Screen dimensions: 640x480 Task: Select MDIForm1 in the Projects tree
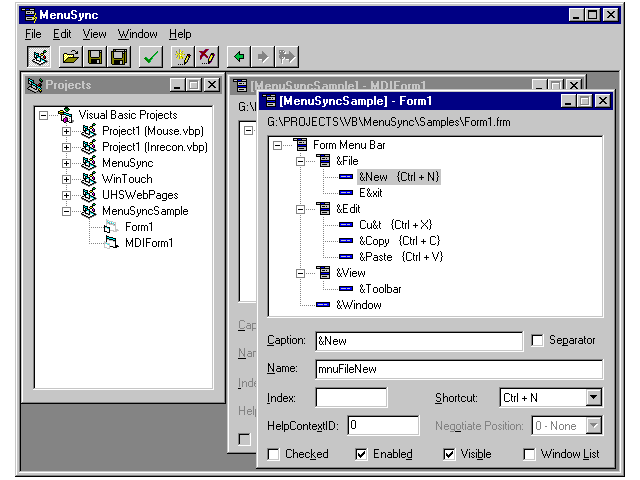(148, 243)
